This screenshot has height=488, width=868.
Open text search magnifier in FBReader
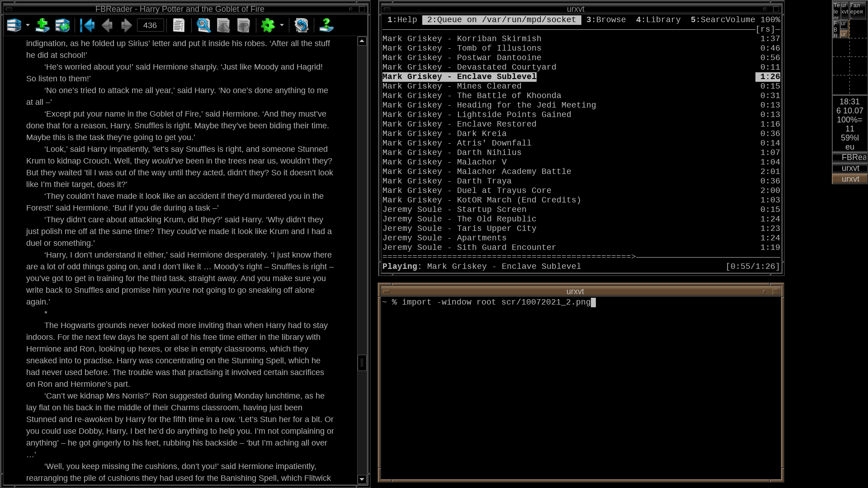(x=204, y=25)
